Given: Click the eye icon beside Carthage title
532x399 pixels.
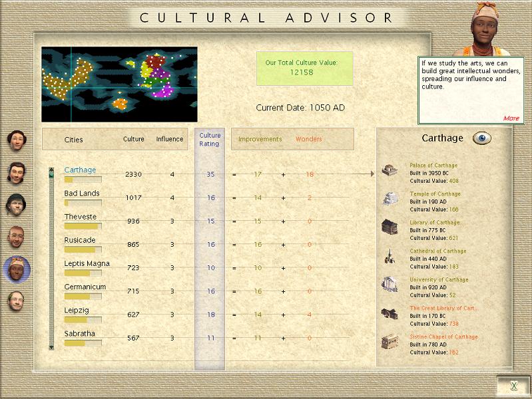Looking at the screenshot, I should click(x=481, y=138).
